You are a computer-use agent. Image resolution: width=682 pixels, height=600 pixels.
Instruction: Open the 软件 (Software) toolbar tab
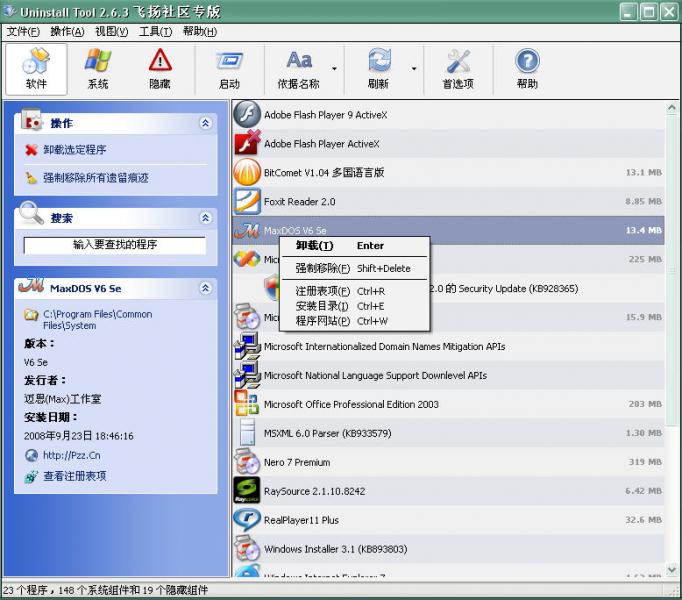(x=36, y=69)
